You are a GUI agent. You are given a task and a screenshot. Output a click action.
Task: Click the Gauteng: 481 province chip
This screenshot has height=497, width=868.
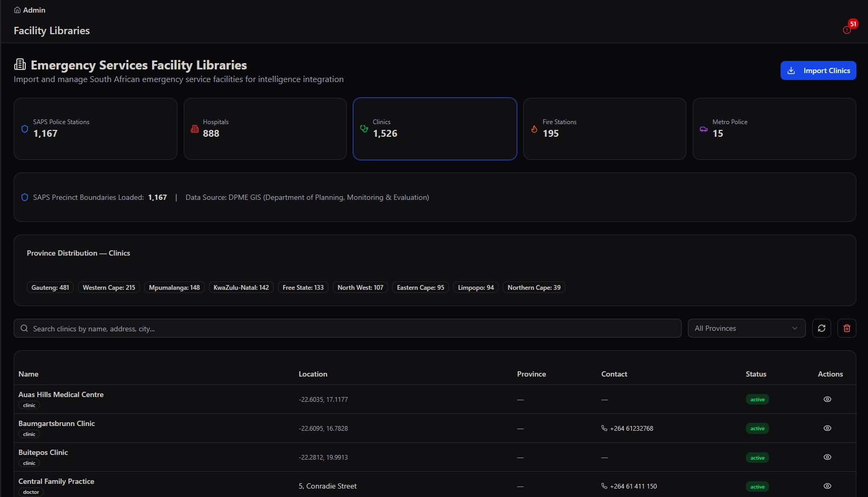[50, 288]
